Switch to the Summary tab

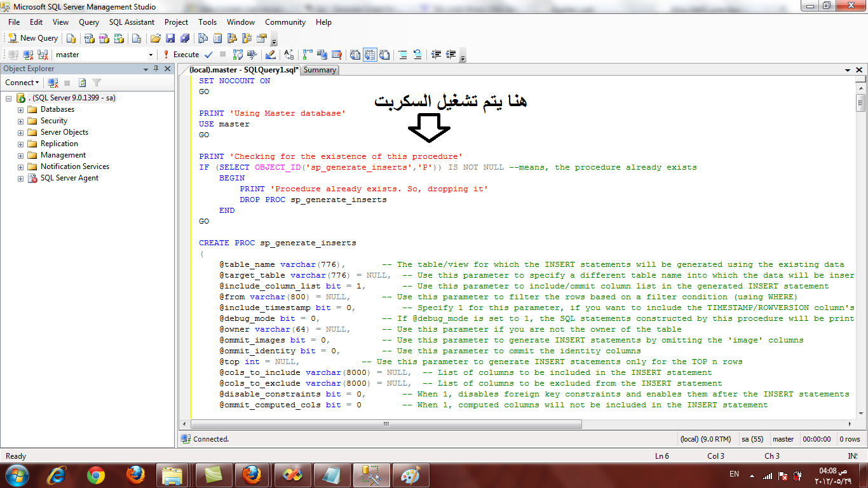(320, 70)
